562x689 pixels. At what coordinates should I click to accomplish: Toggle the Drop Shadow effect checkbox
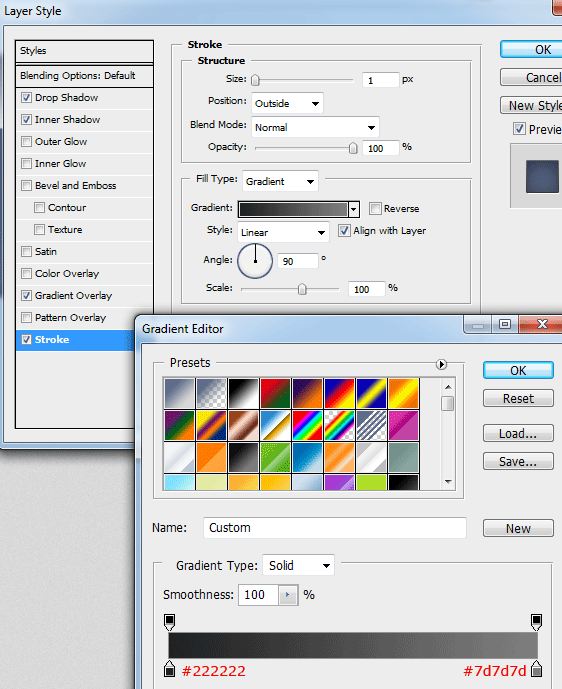(26, 98)
